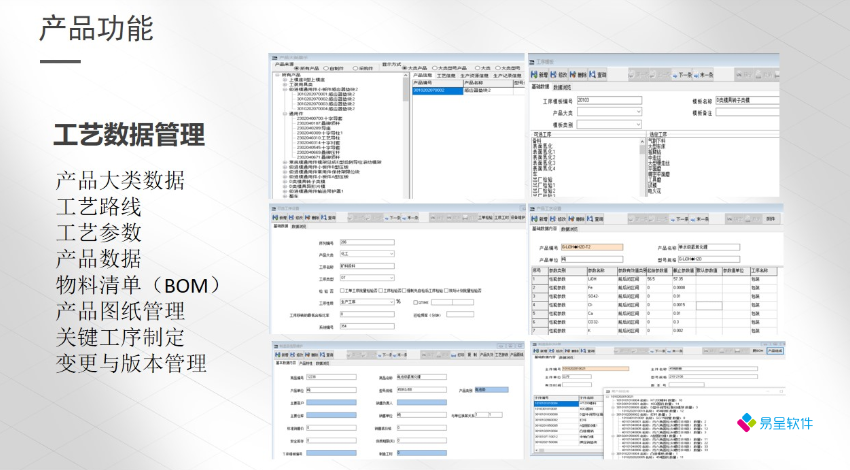Click 打印 button in bottom-left product window

458,355
